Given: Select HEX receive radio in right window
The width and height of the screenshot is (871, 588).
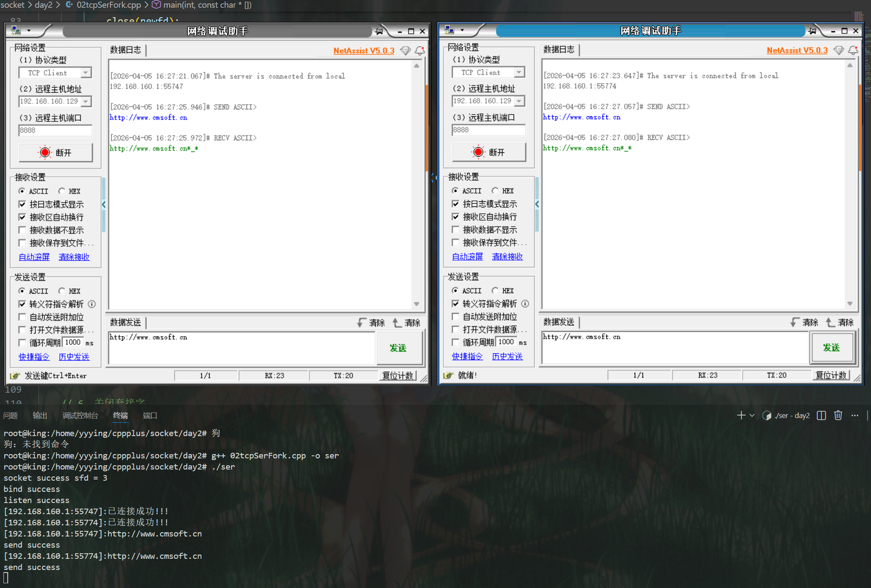Looking at the screenshot, I should click(x=495, y=191).
